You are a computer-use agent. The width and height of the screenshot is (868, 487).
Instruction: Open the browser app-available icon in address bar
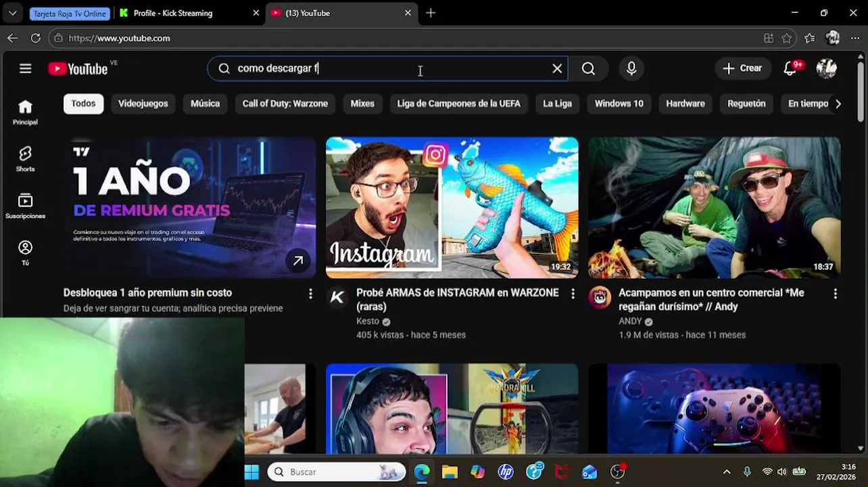click(x=769, y=39)
